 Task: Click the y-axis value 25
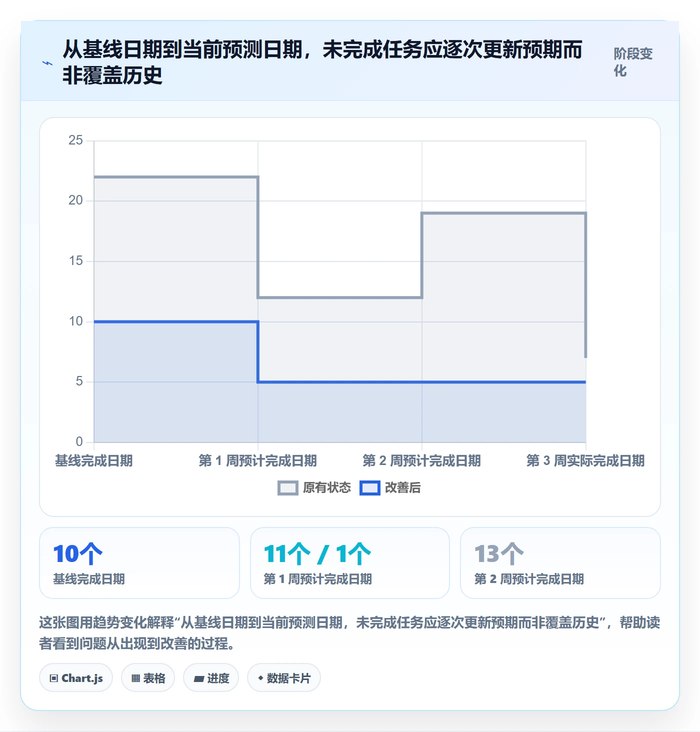[76, 140]
